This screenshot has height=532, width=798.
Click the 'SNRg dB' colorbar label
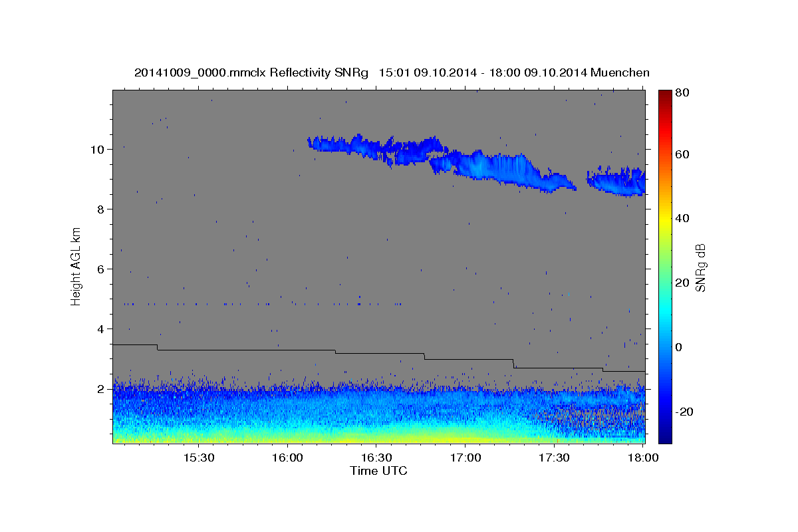[701, 267]
